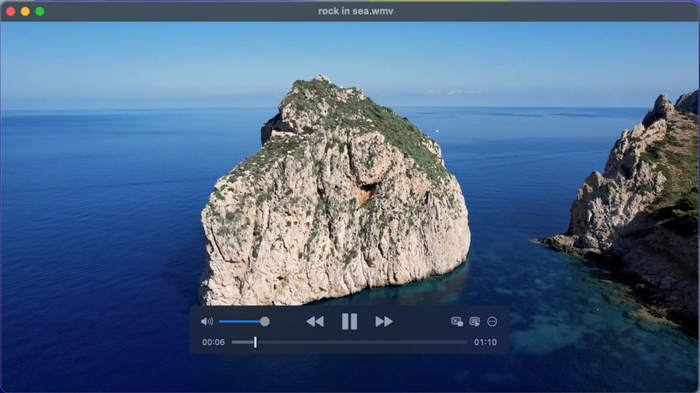The width and height of the screenshot is (700, 393).
Task: Click the volume slider knob
Action: point(265,322)
